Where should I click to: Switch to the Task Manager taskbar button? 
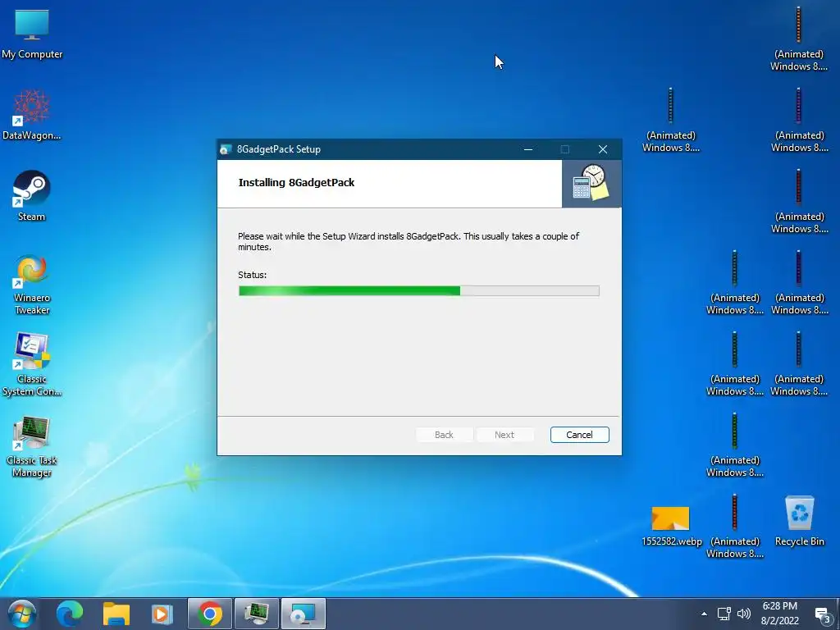click(x=257, y=614)
